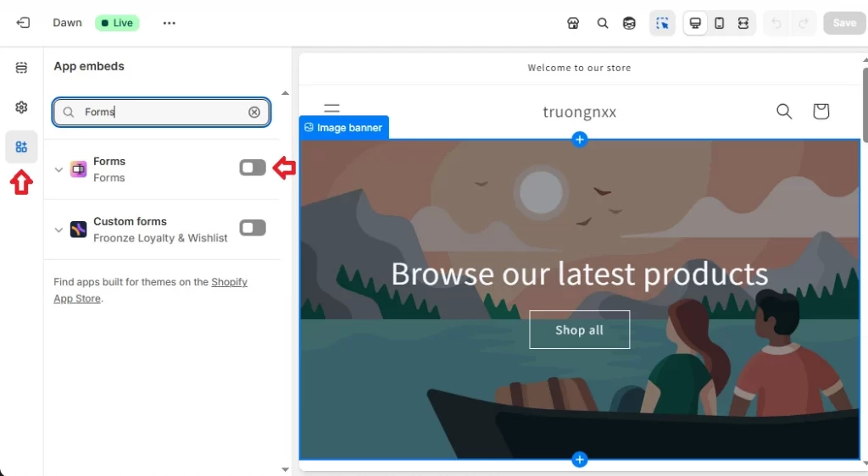Viewport: 868px width, 476px height.
Task: Switch to desktop preview mode
Action: pyautogui.click(x=695, y=23)
